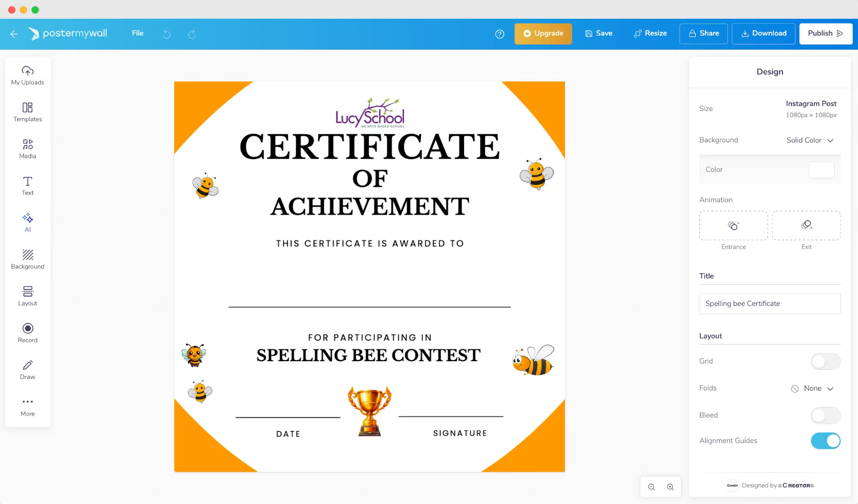This screenshot has width=858, height=504.
Task: Redo the last action
Action: pos(192,34)
